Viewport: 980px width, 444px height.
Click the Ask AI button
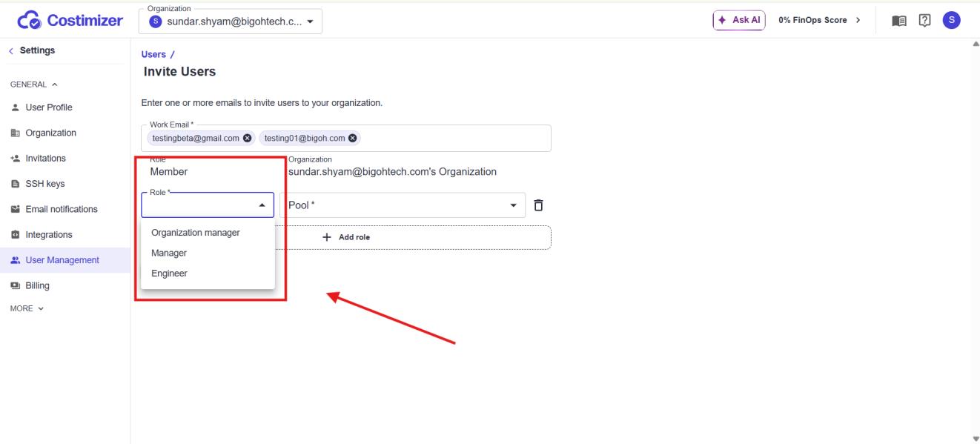(x=739, y=20)
